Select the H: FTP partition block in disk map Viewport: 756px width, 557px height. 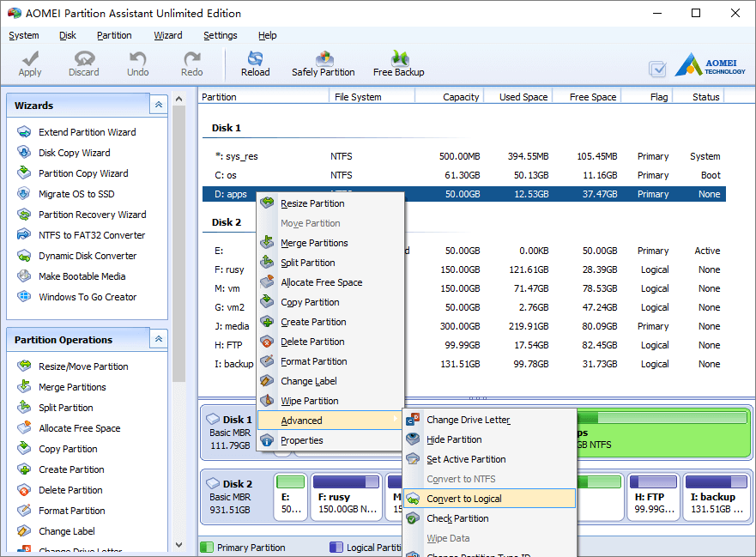click(654, 498)
